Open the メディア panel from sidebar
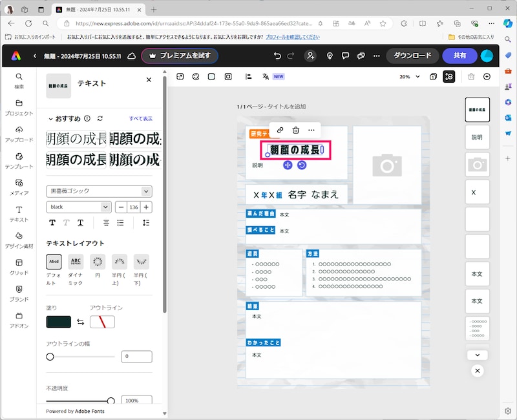 19,185
